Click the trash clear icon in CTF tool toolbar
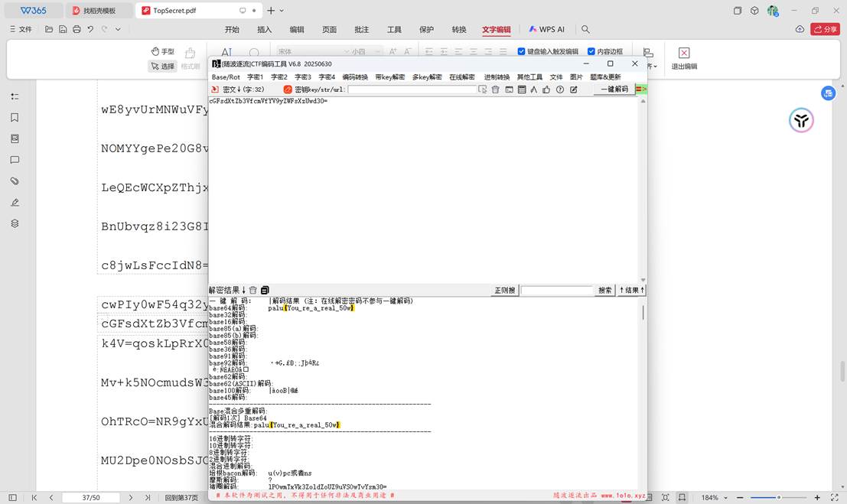847x504 pixels. pos(495,89)
